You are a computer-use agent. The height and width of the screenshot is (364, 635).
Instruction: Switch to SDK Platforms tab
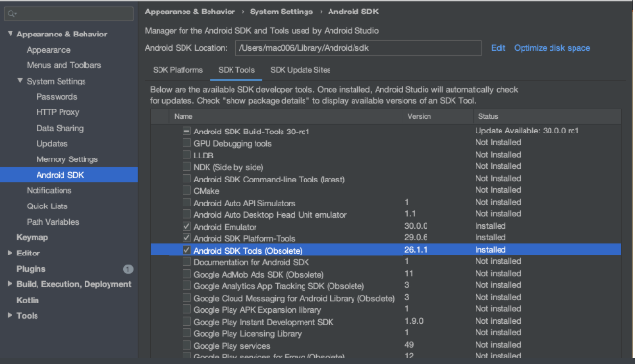(x=178, y=70)
